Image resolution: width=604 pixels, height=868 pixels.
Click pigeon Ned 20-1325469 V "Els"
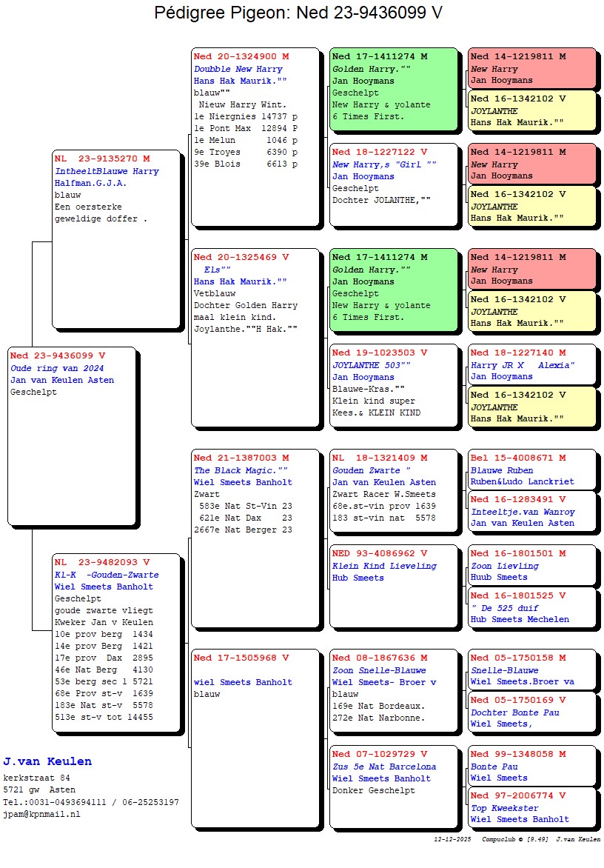(255, 337)
